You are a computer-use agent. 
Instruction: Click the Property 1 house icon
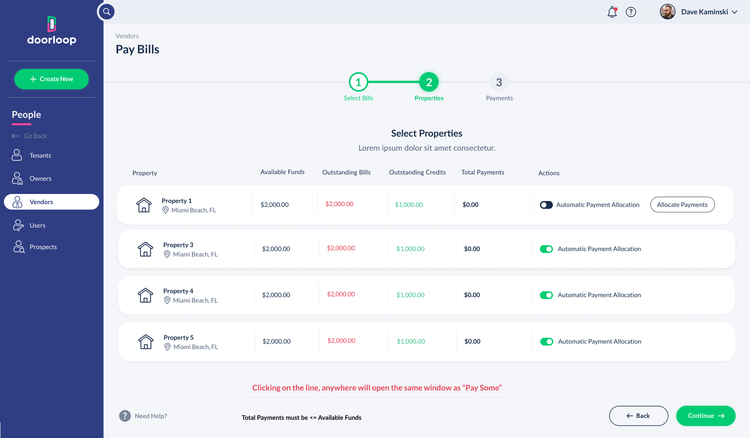(144, 205)
